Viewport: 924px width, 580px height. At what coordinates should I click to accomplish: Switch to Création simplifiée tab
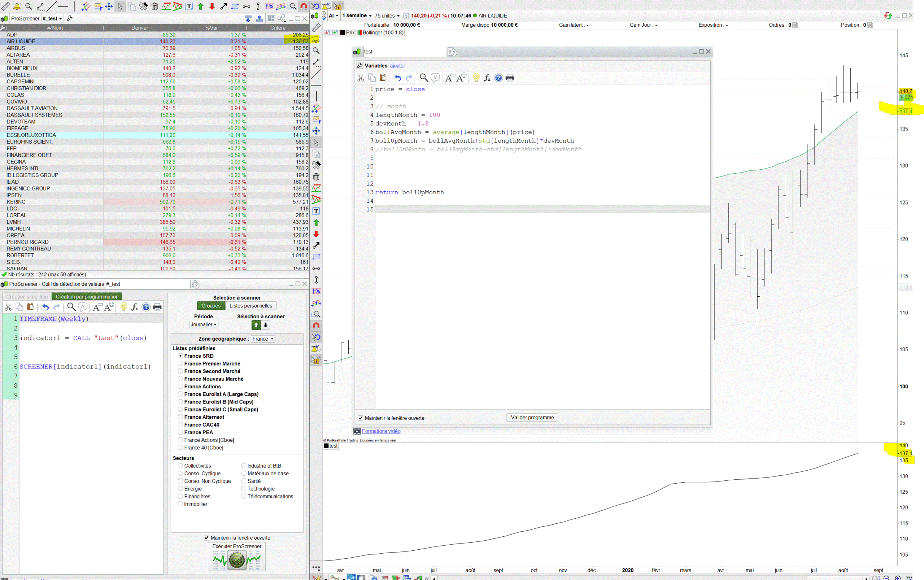point(27,297)
